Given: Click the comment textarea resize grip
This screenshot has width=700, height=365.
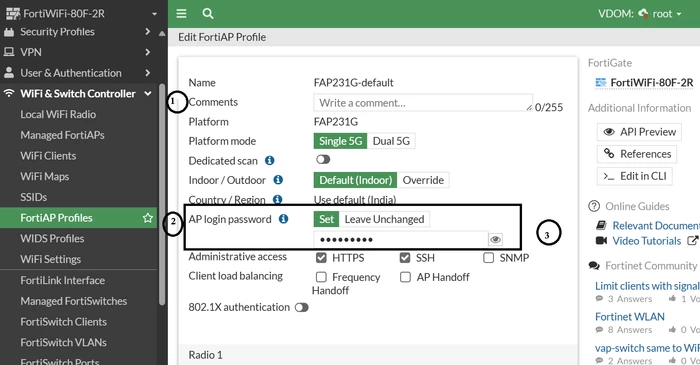Looking at the screenshot, I should point(529,108).
